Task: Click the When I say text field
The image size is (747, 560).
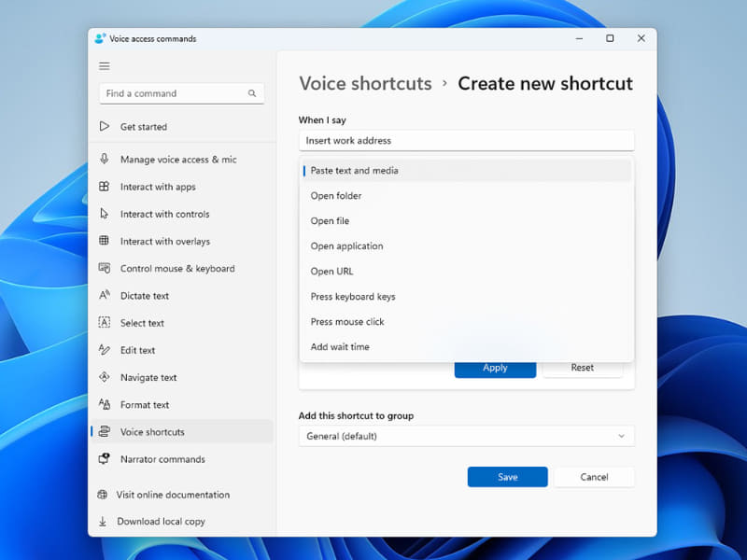Action: pyautogui.click(x=466, y=141)
